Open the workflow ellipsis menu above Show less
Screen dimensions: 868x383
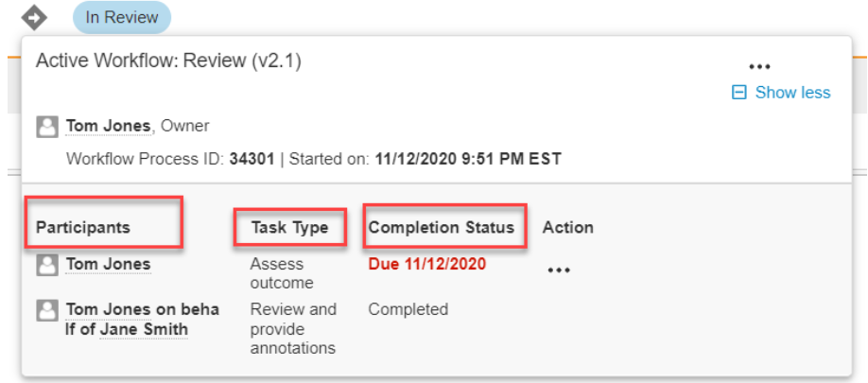(759, 67)
